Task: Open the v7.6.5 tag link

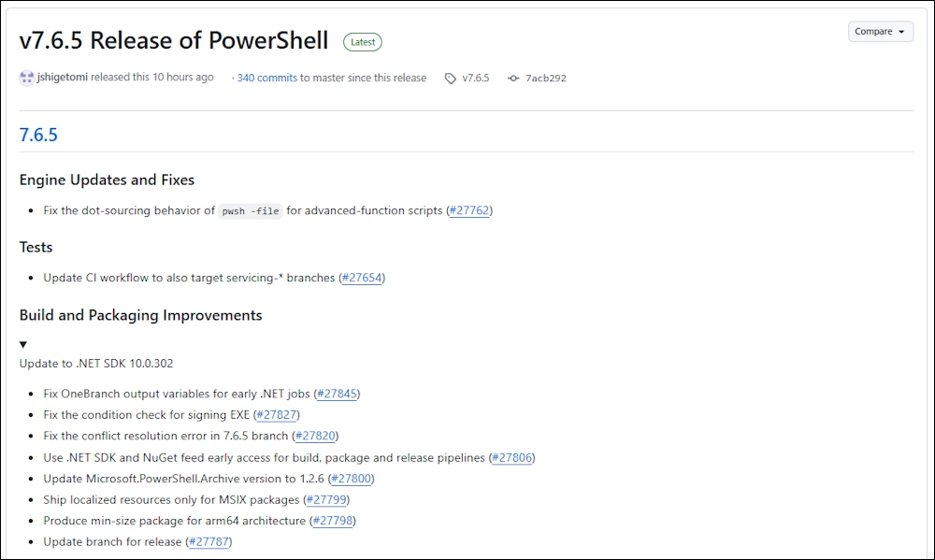Action: (x=475, y=79)
